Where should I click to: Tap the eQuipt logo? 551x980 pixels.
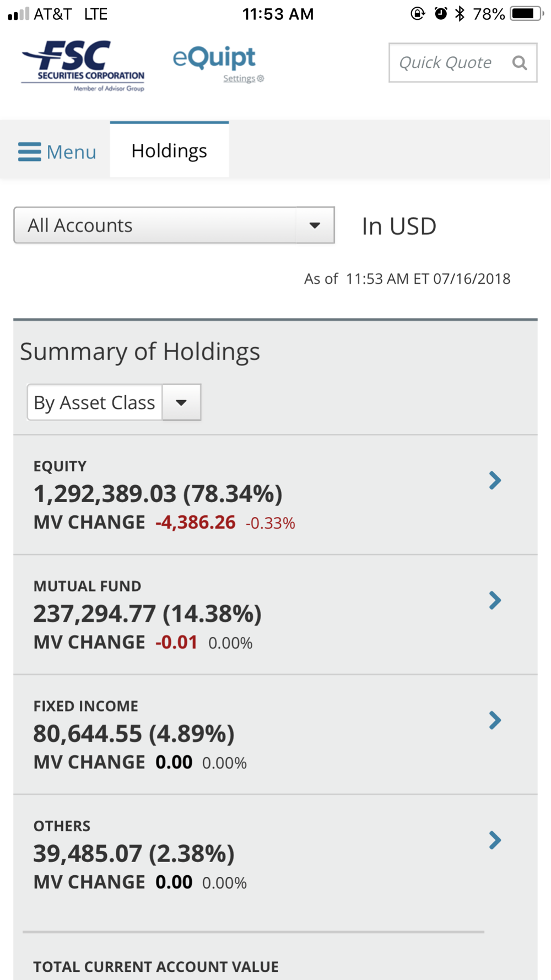(x=214, y=58)
